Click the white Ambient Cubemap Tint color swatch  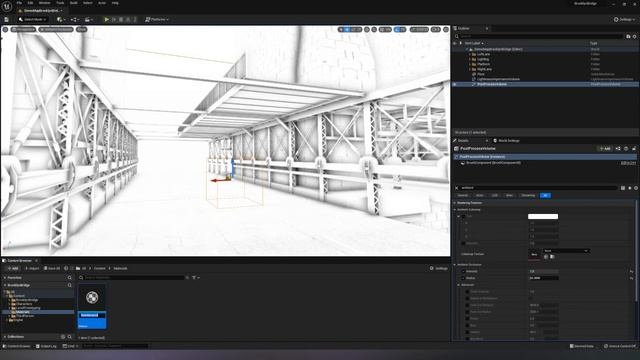(543, 216)
